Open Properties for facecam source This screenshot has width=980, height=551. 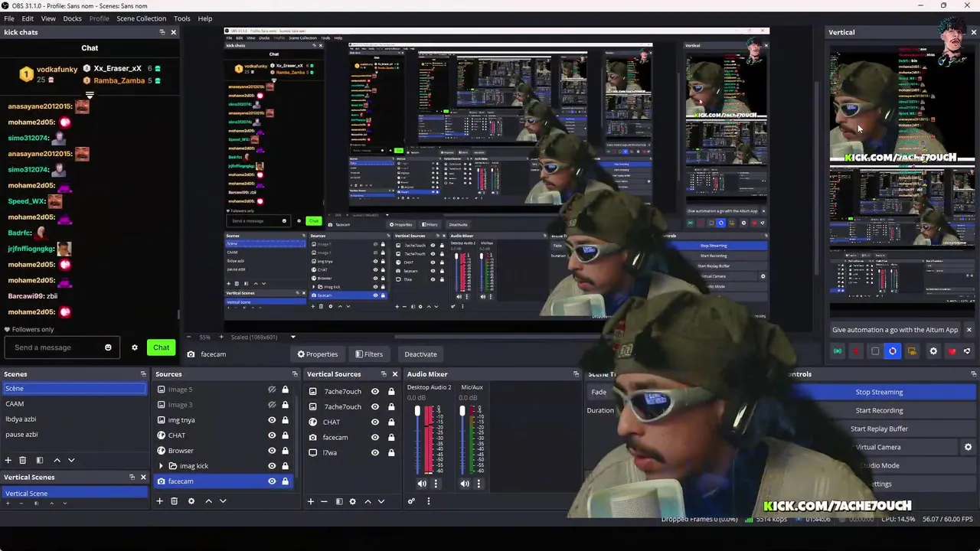click(x=318, y=354)
